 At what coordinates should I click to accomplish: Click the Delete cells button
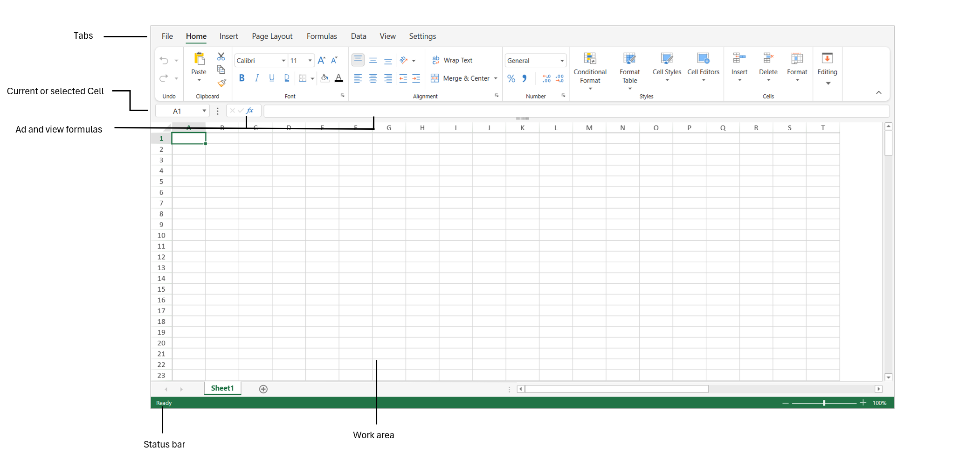pos(768,66)
